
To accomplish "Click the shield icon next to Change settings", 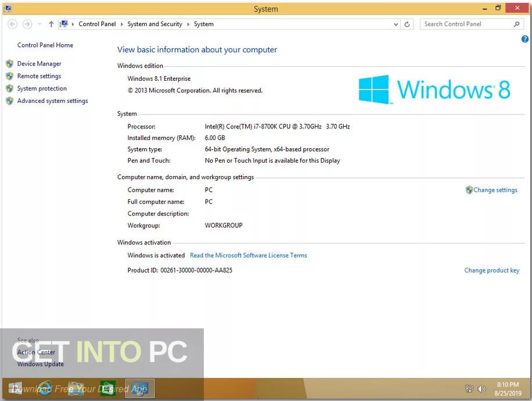I will [469, 190].
